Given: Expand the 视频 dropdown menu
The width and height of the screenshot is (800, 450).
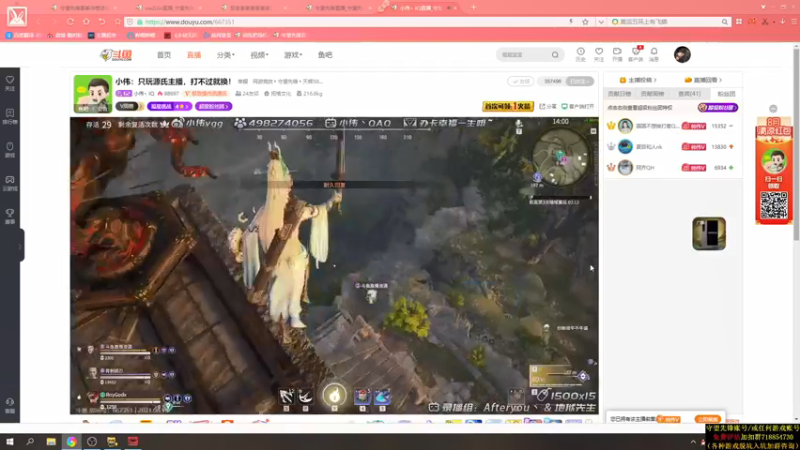Looking at the screenshot, I should point(259,55).
